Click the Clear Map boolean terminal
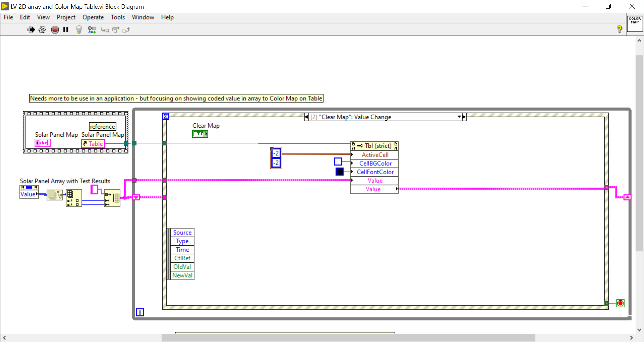Viewport: 644px width, 342px height. click(x=200, y=134)
